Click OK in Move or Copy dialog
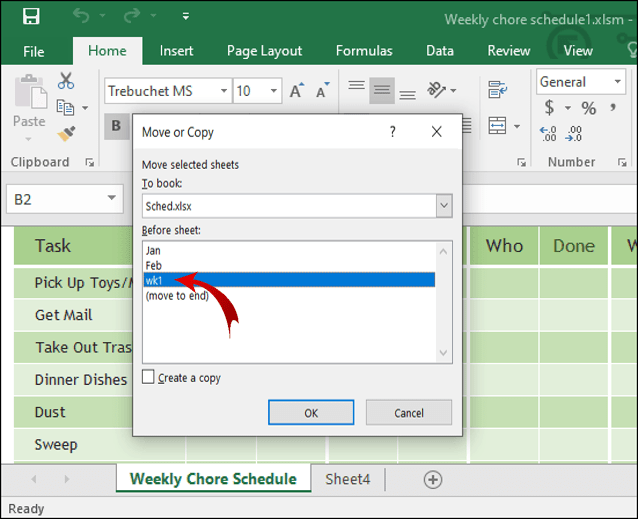 pyautogui.click(x=311, y=413)
